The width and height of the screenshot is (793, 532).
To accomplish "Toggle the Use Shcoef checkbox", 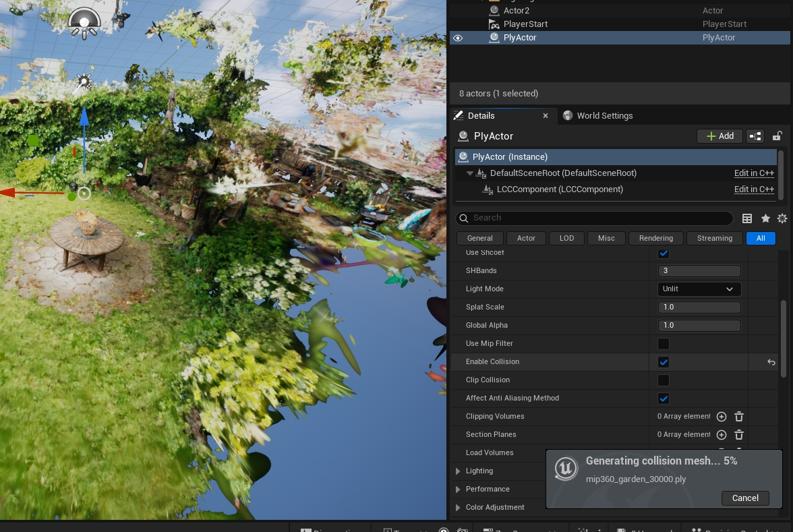I will (x=664, y=253).
